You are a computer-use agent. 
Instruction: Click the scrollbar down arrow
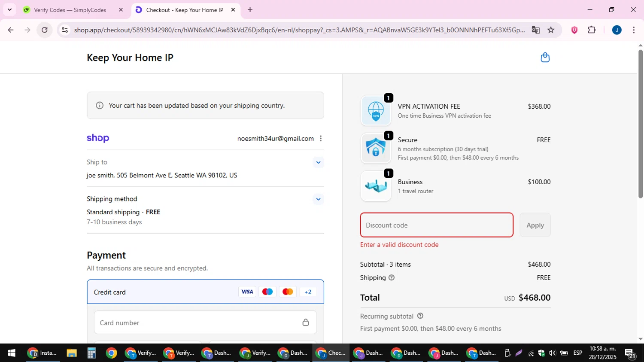641,339
